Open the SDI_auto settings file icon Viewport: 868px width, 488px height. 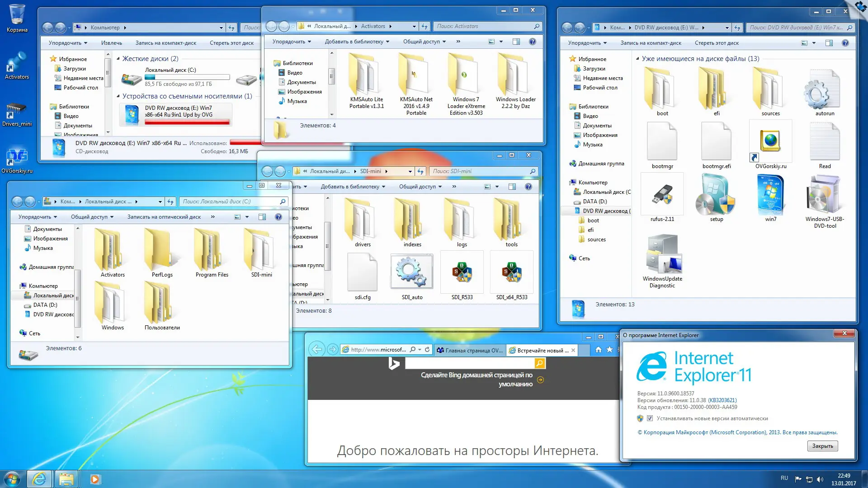pyautogui.click(x=411, y=272)
